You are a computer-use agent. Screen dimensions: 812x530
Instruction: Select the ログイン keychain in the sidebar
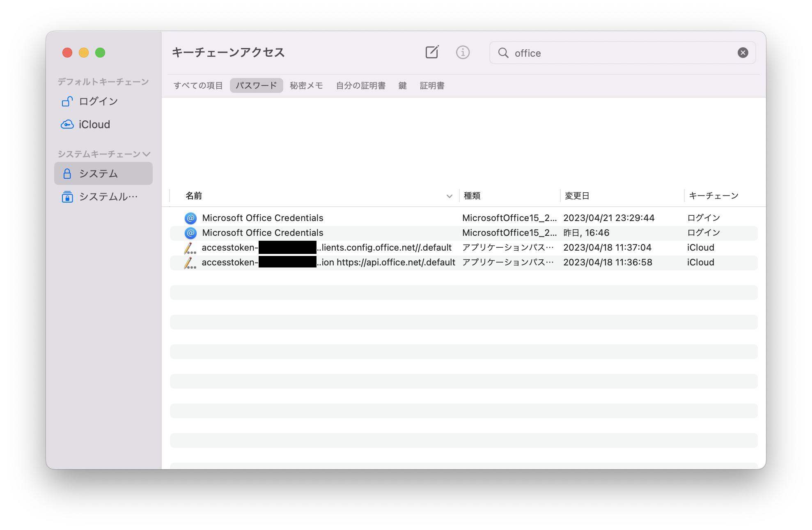(103, 101)
